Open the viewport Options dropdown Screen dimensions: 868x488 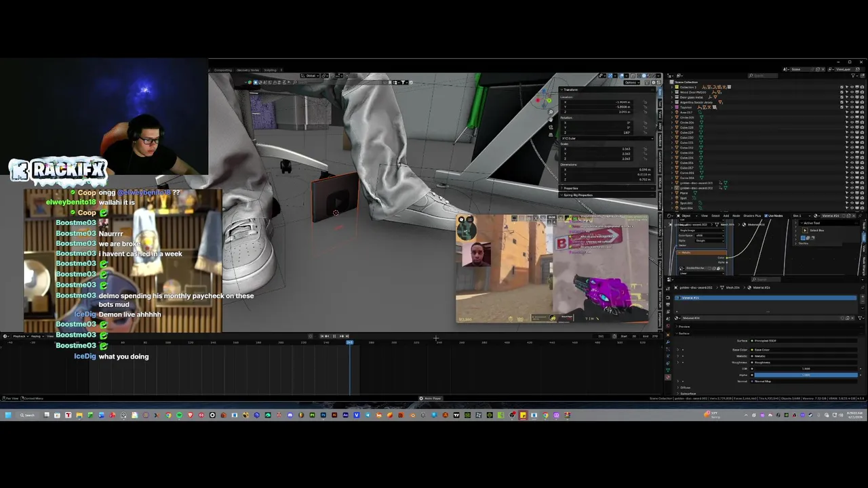[x=631, y=83]
